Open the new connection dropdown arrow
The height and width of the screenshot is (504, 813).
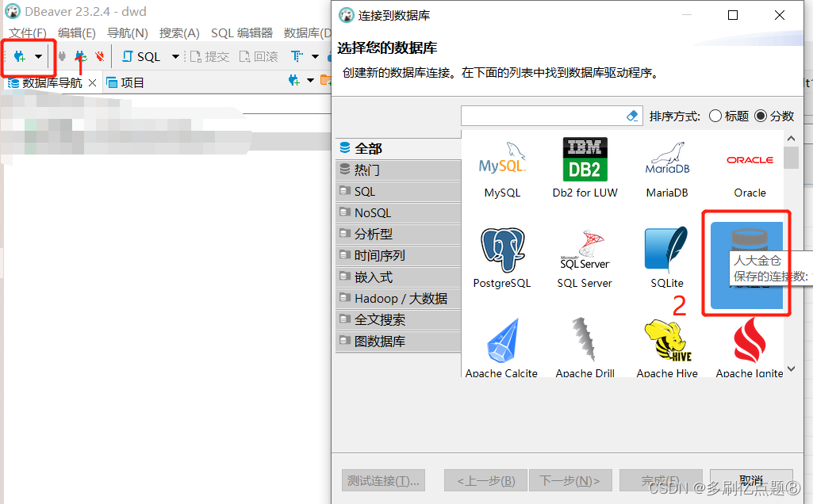point(38,56)
